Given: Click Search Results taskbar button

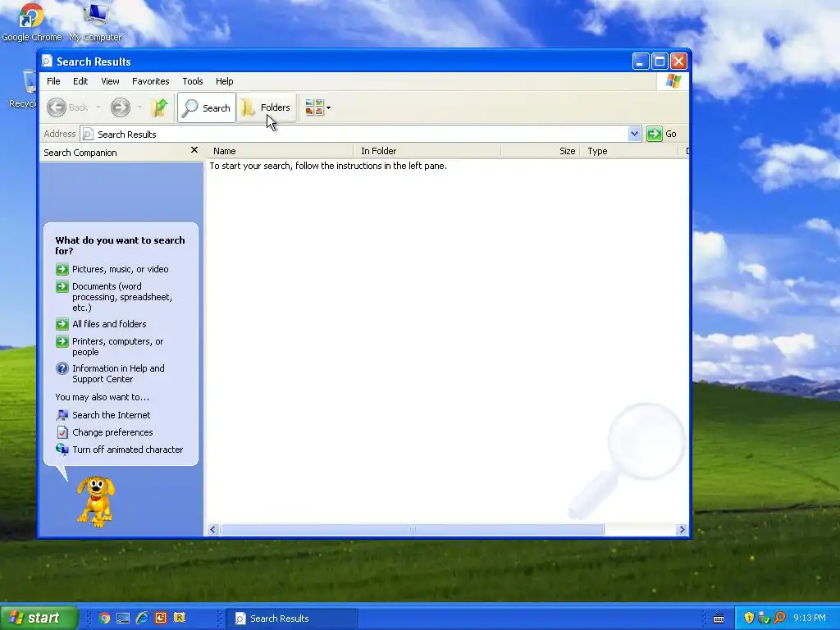Looking at the screenshot, I should 291,619.
